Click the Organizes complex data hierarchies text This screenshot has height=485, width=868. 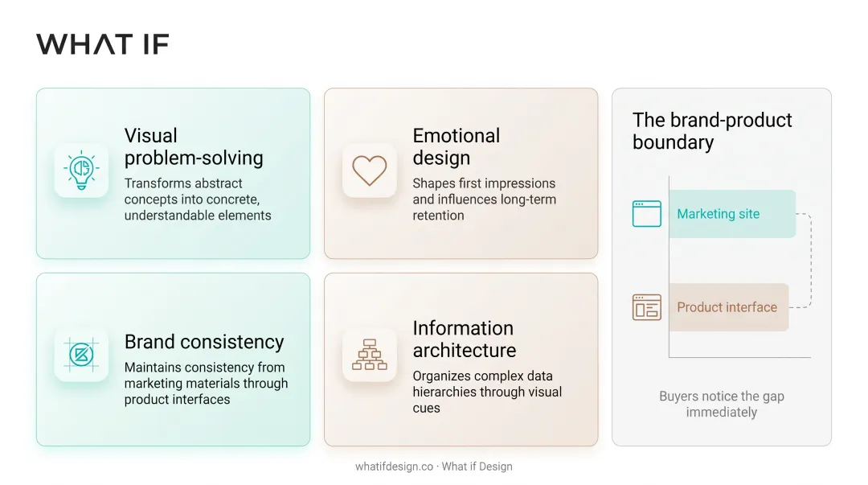pyautogui.click(x=486, y=392)
